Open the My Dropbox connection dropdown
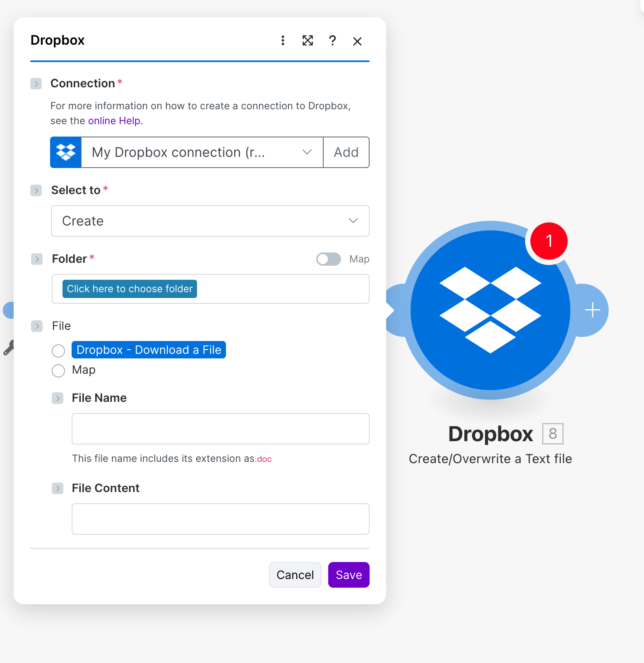The width and height of the screenshot is (644, 663). [x=202, y=152]
